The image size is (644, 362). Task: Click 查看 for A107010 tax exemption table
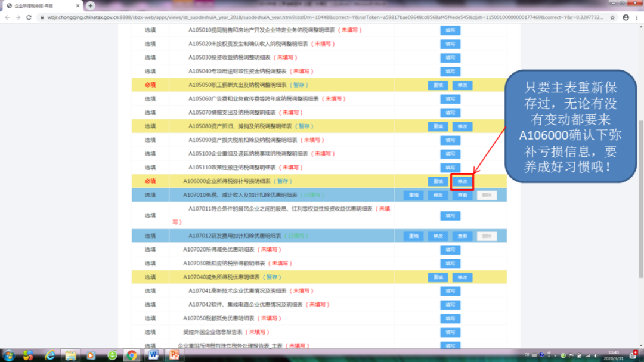462,195
